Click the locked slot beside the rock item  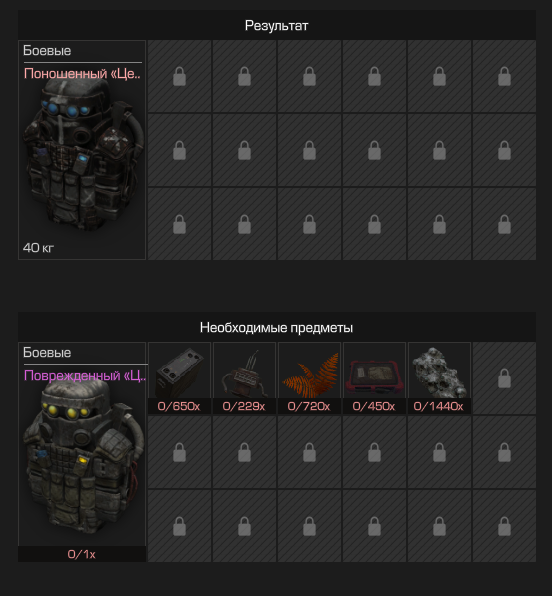pos(504,378)
